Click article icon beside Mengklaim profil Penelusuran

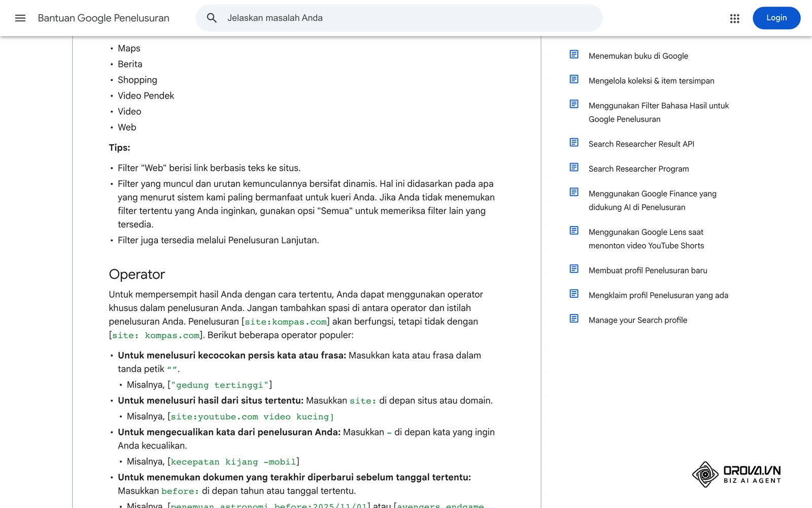(x=574, y=294)
